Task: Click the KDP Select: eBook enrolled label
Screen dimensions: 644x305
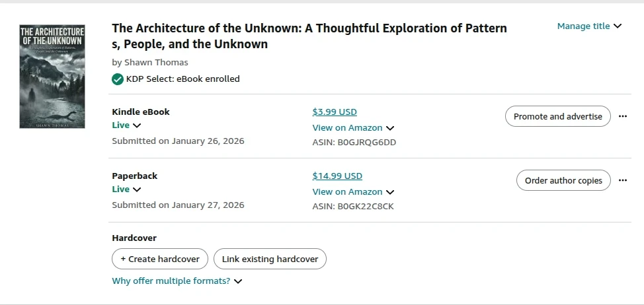Action: (182, 79)
